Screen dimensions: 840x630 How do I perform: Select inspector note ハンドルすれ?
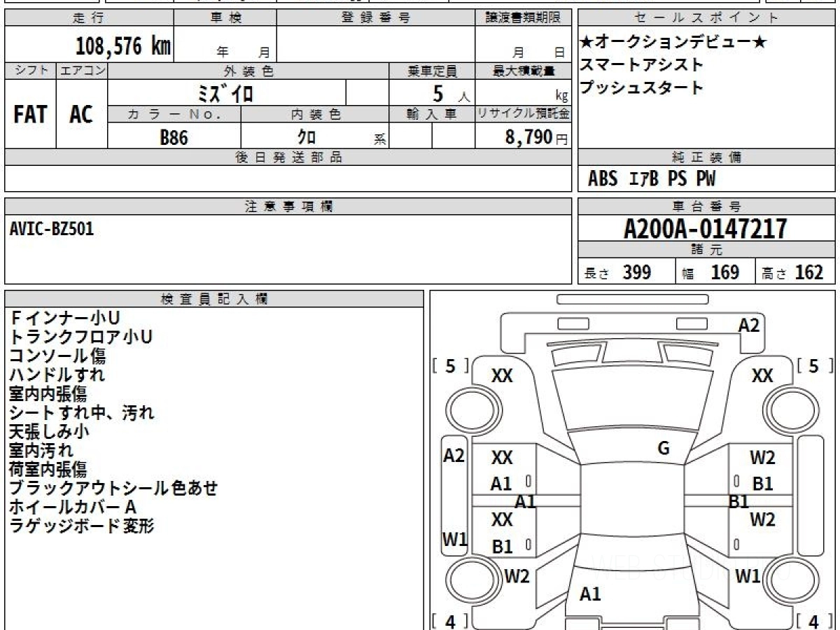tap(57, 375)
